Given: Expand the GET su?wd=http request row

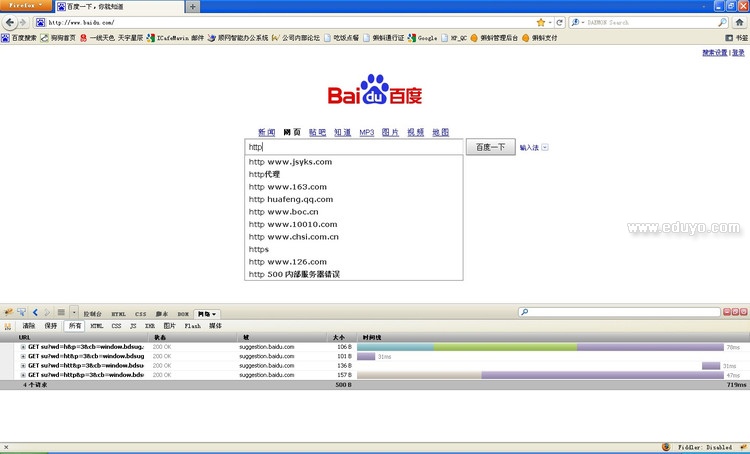Looking at the screenshot, I should [x=23, y=375].
